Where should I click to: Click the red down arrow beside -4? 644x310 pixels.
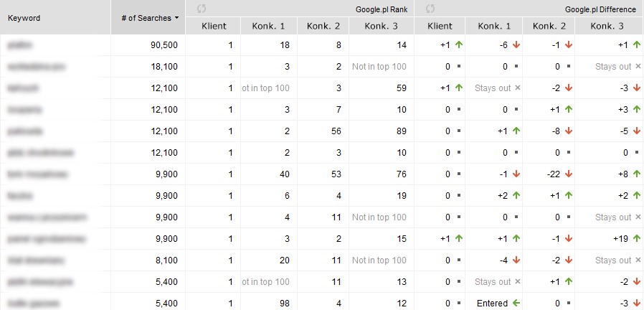(x=516, y=260)
